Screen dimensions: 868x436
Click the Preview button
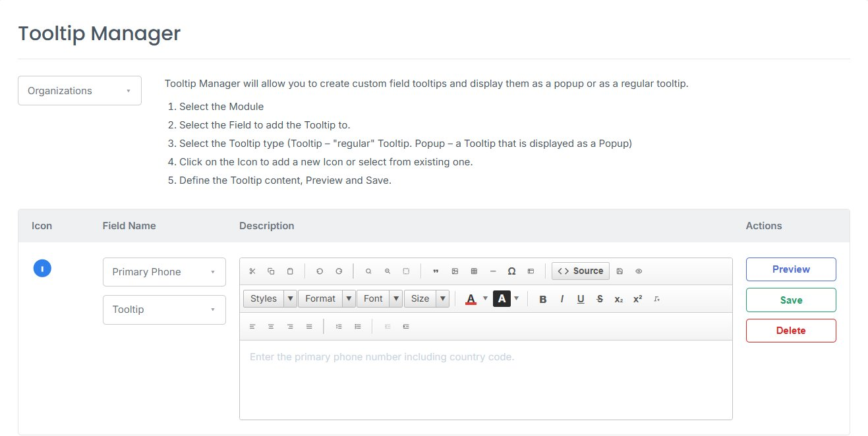(791, 269)
